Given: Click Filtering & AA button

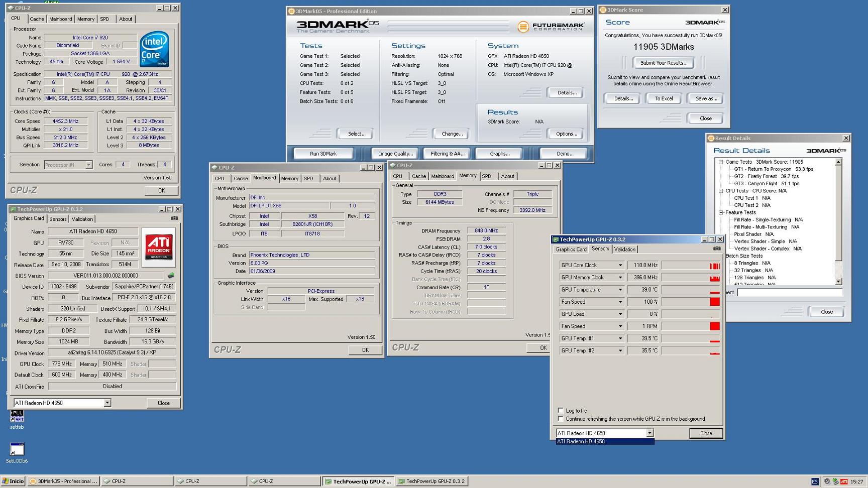Looking at the screenshot, I should pos(447,154).
